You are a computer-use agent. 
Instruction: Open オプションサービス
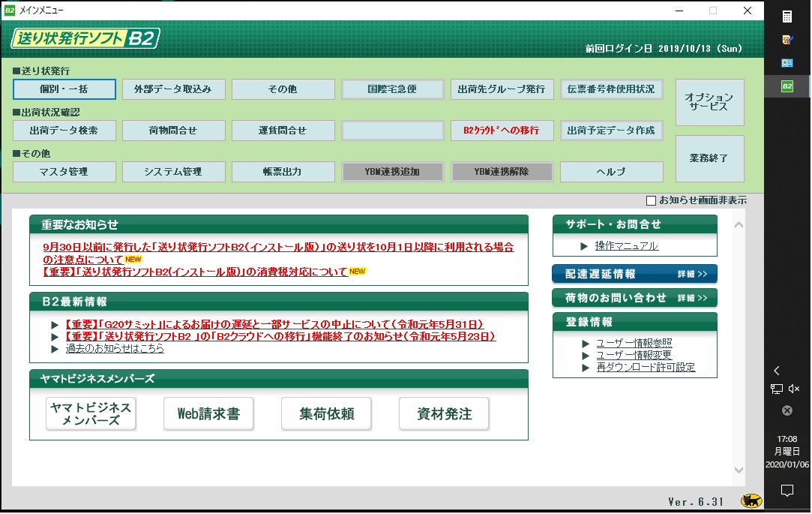[709, 102]
